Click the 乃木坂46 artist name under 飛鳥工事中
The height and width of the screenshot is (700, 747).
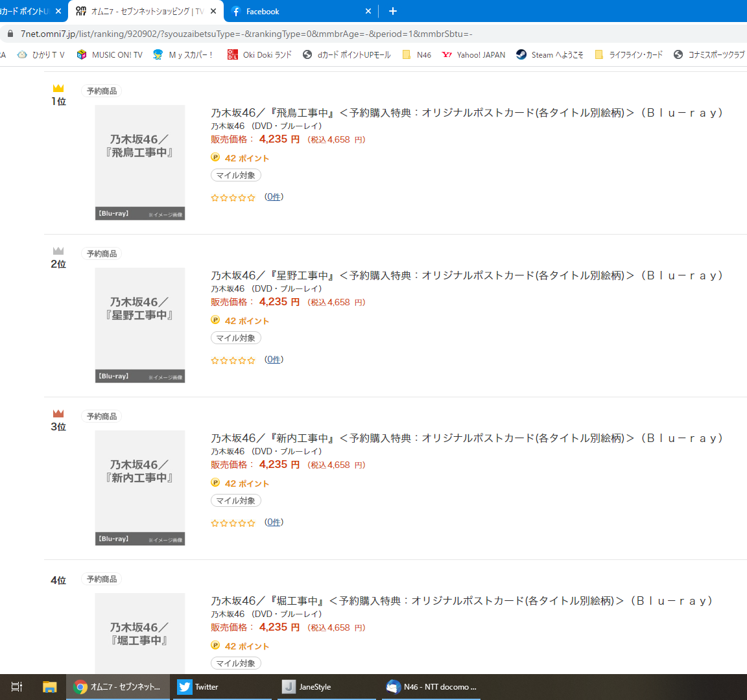click(x=228, y=126)
